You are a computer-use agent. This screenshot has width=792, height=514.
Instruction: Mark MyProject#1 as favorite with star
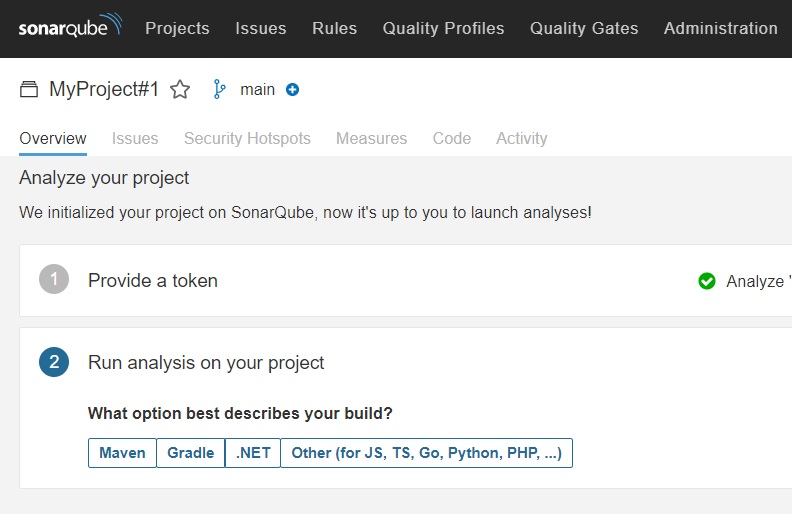(x=180, y=90)
